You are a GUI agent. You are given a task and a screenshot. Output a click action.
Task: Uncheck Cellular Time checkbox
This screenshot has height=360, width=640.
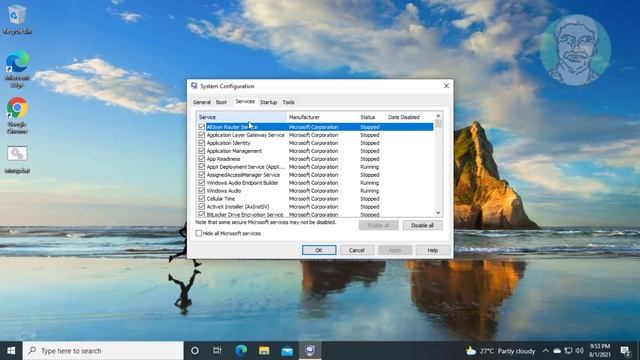point(201,198)
